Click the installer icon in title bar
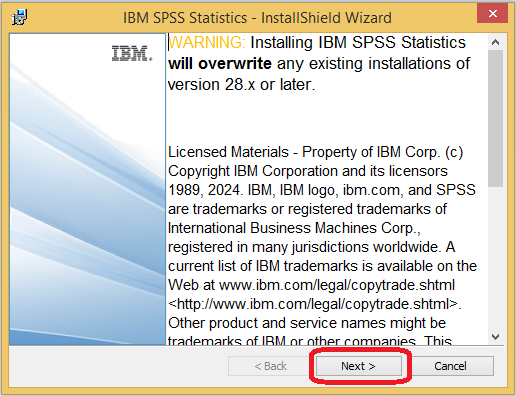The height and width of the screenshot is (396, 516). (19, 17)
